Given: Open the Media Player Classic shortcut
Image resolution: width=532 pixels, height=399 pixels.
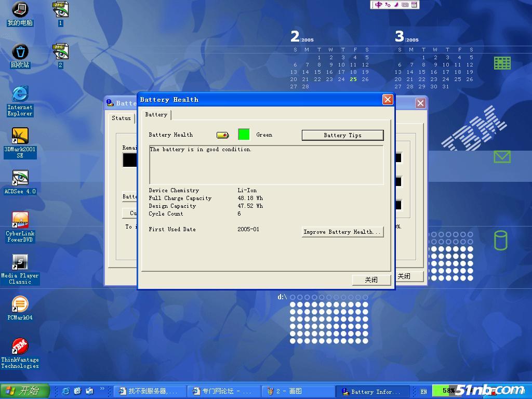Looking at the screenshot, I should (x=20, y=262).
